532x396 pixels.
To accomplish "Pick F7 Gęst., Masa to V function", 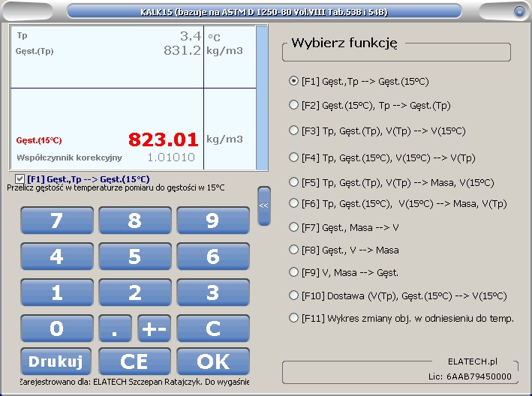I will coord(344,227).
